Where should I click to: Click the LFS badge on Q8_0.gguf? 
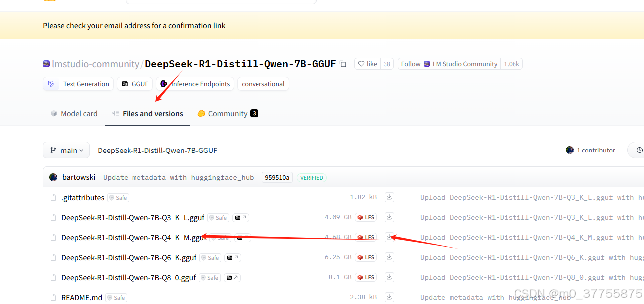365,277
